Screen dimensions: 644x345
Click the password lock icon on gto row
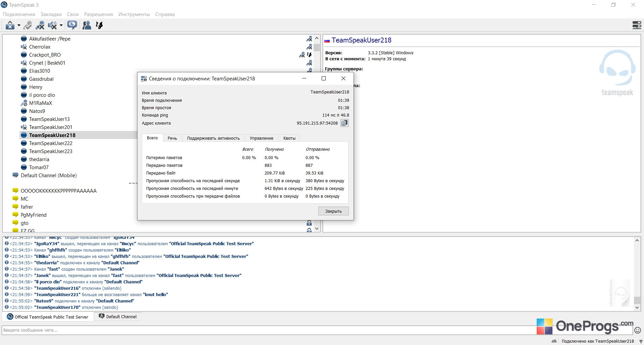click(x=309, y=223)
